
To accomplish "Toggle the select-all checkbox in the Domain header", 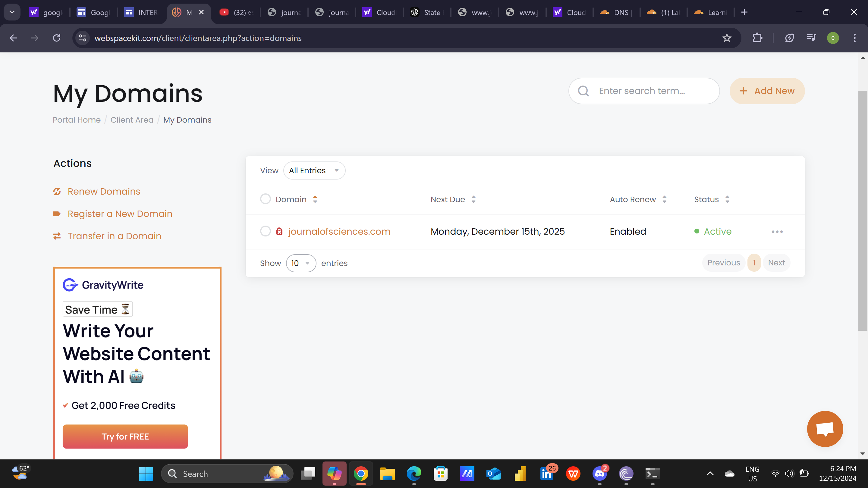I will tap(265, 199).
